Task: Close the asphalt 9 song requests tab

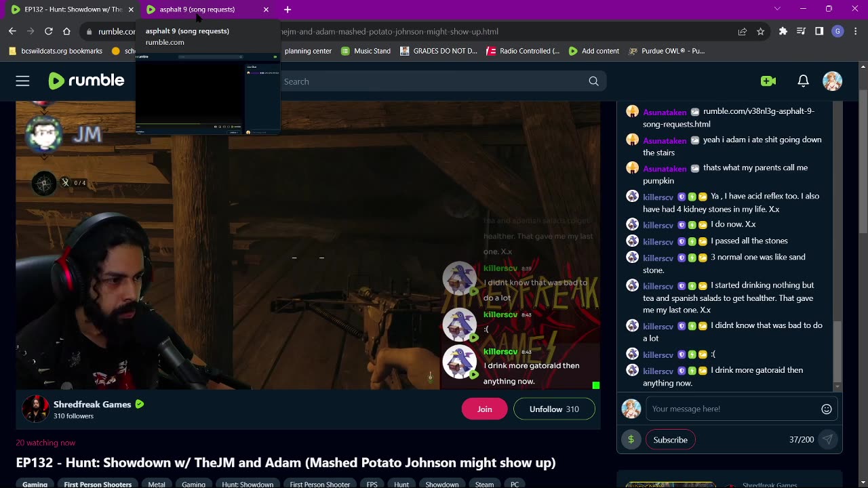Action: (266, 9)
